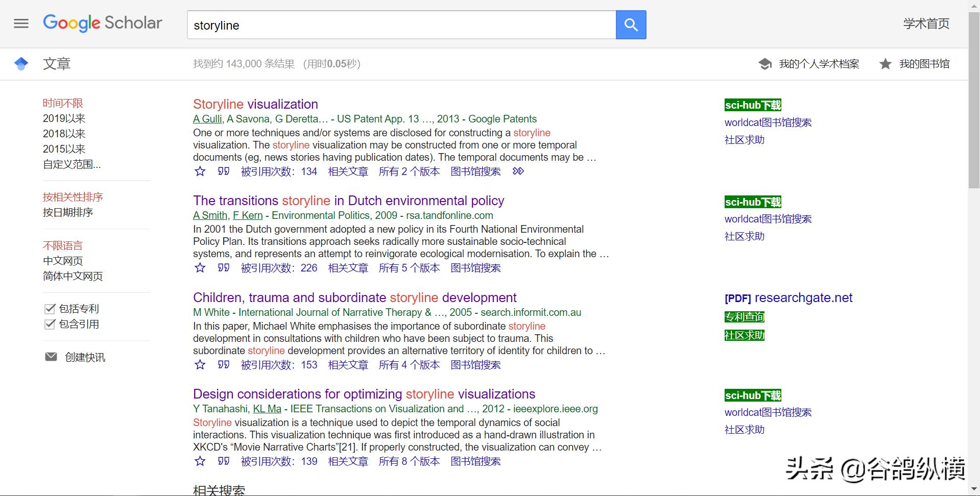Toggle the include patents checkbox
Screen dimensions: 980x496
pyautogui.click(x=50, y=309)
